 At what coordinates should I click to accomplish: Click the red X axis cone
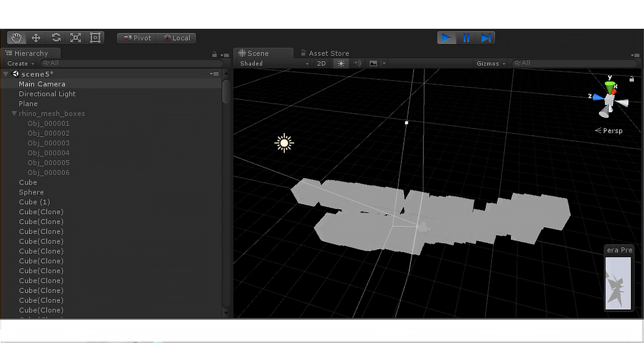(x=614, y=91)
